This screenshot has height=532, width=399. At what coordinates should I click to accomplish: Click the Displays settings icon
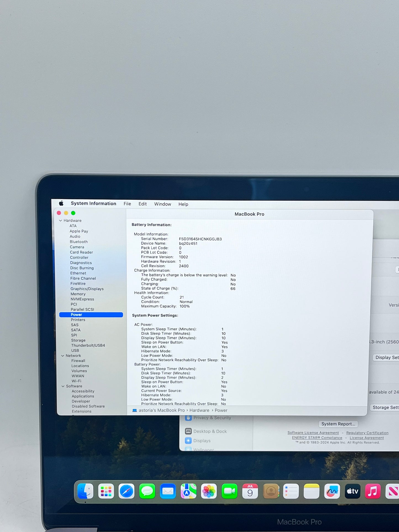tap(188, 441)
